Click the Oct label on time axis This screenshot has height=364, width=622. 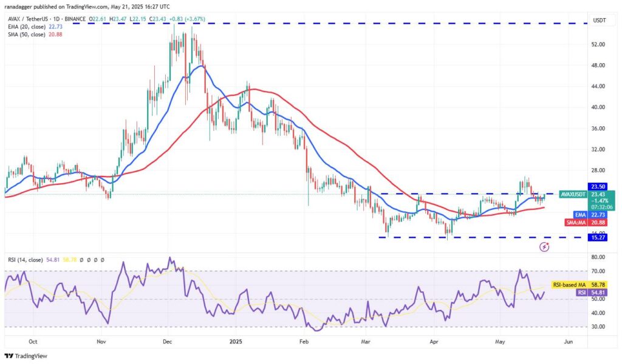tap(33, 342)
